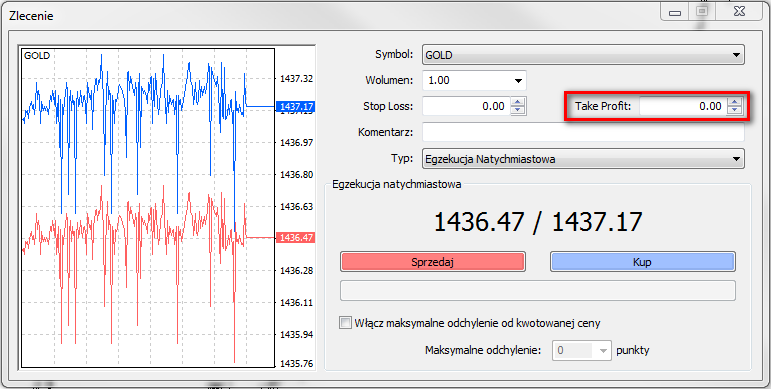This screenshot has width=771, height=389.
Task: Click the red Sprzedaj button
Action: (x=433, y=262)
